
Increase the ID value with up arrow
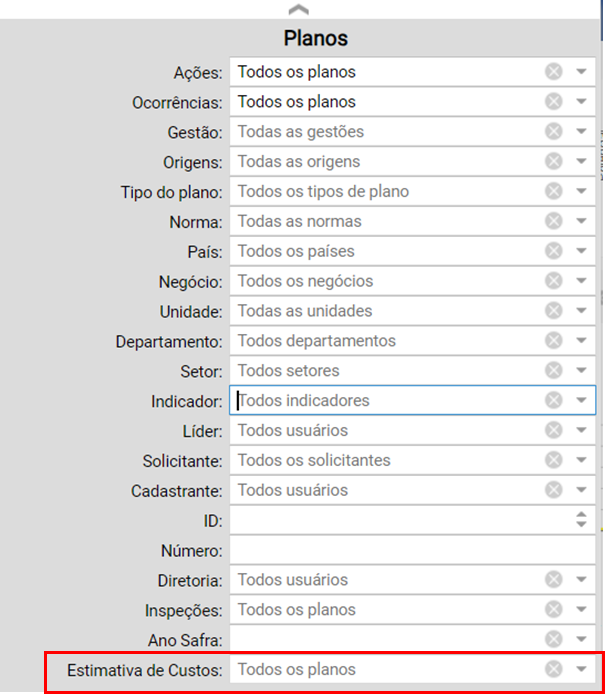point(581,515)
